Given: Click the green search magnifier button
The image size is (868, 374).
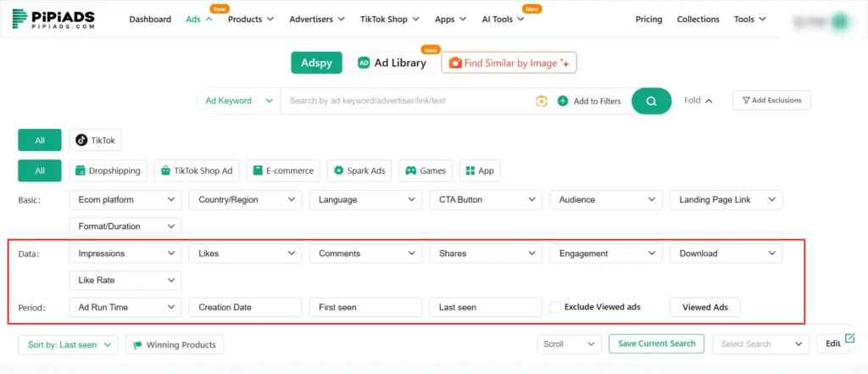Looking at the screenshot, I should [x=651, y=101].
